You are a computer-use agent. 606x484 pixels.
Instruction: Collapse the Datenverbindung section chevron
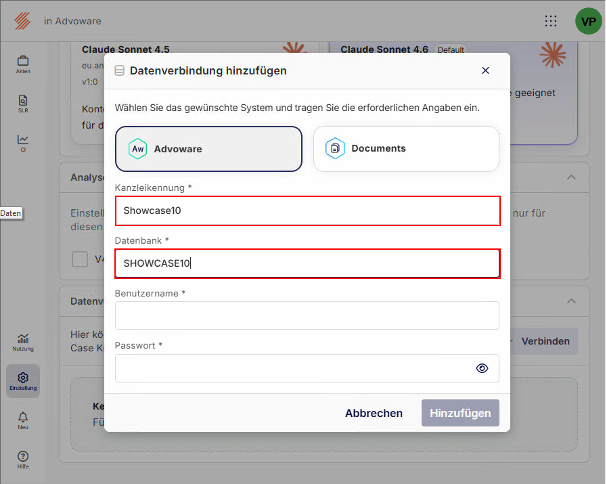[571, 301]
